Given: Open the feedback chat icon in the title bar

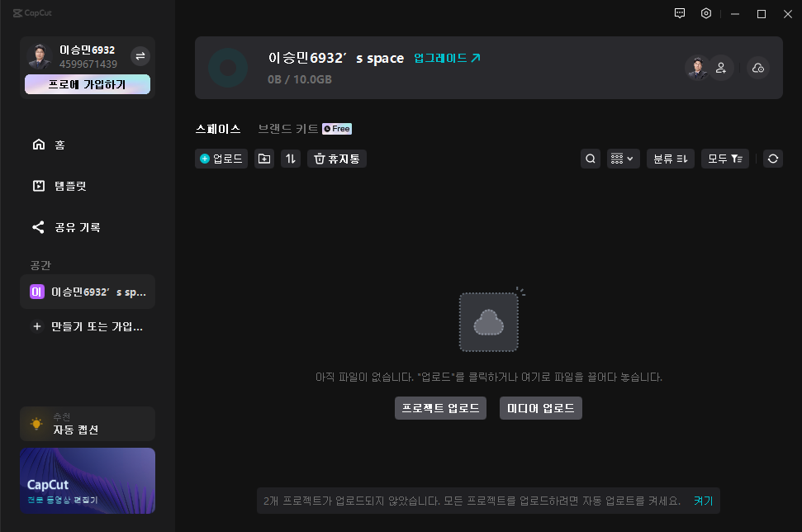Looking at the screenshot, I should click(x=679, y=13).
